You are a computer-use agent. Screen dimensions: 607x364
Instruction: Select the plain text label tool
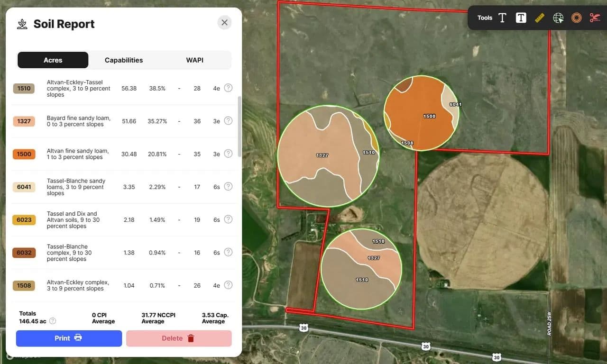click(x=502, y=18)
